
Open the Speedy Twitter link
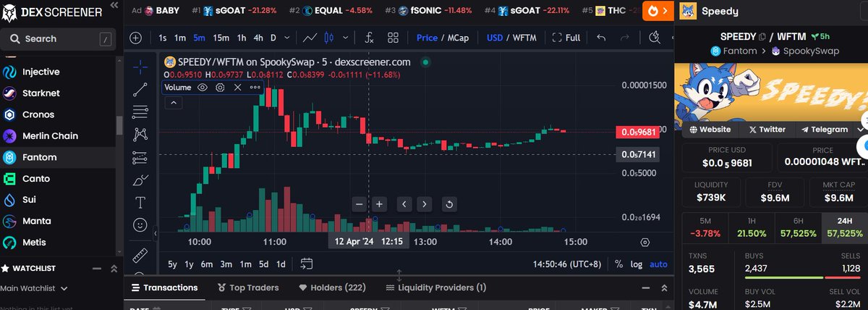(767, 130)
